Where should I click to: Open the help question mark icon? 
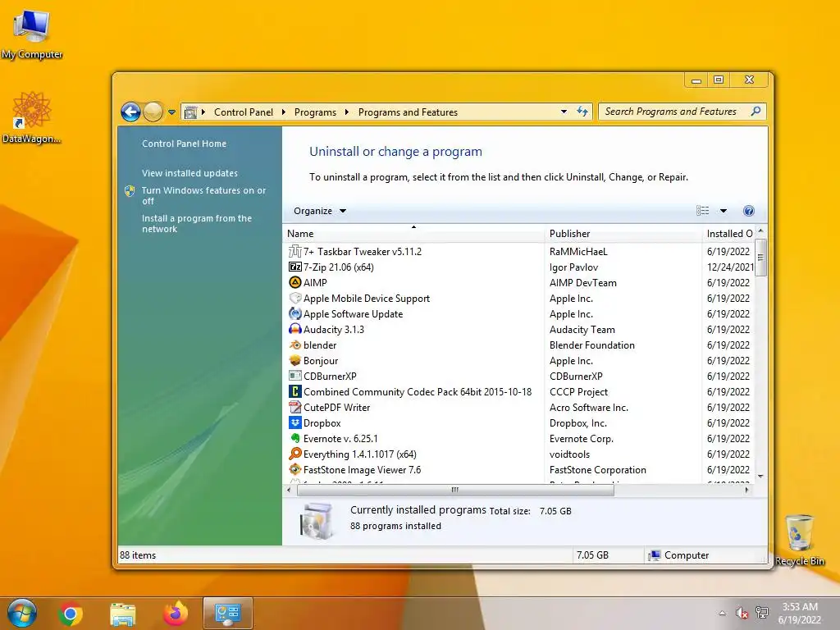tap(748, 211)
